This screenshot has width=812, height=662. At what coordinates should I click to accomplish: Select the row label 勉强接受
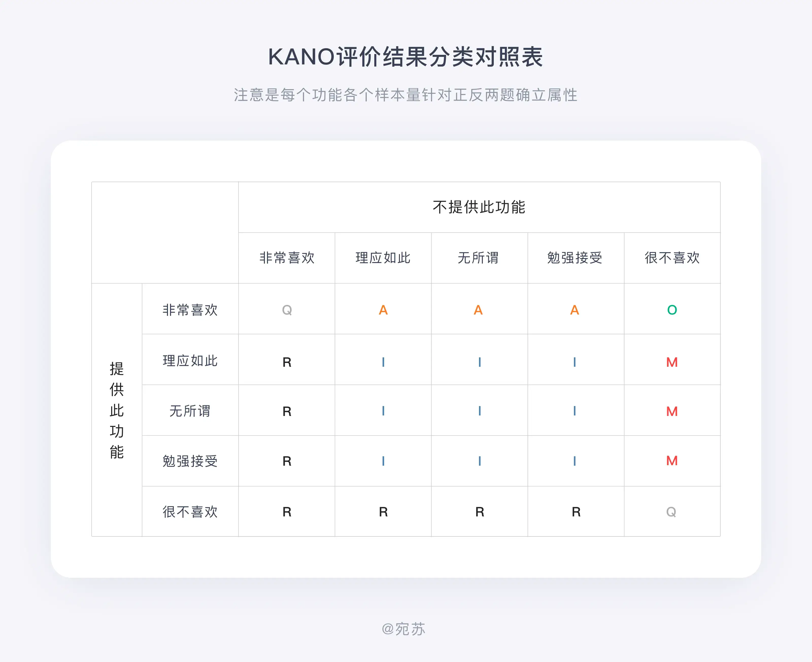190,461
